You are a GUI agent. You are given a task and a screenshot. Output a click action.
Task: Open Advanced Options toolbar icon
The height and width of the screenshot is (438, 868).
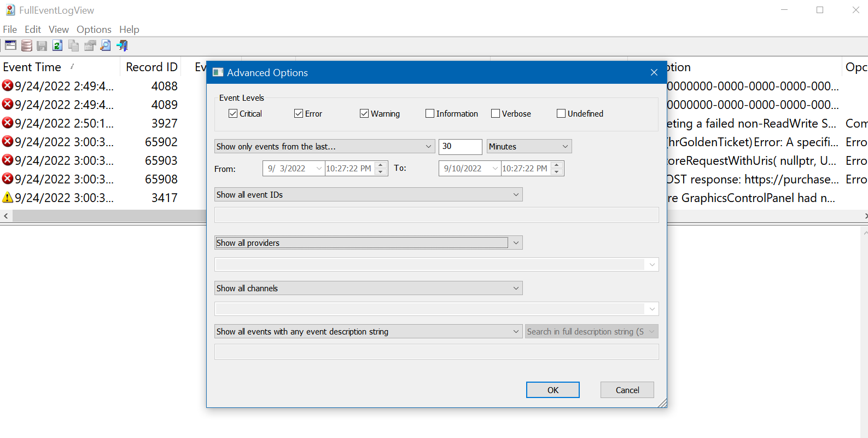click(x=10, y=45)
